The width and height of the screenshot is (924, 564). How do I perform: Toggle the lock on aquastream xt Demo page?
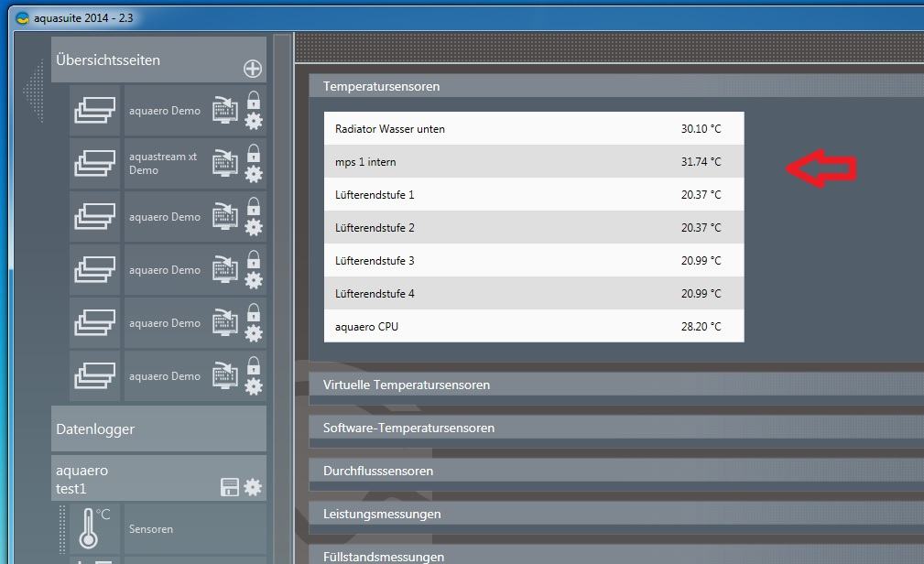(x=254, y=153)
